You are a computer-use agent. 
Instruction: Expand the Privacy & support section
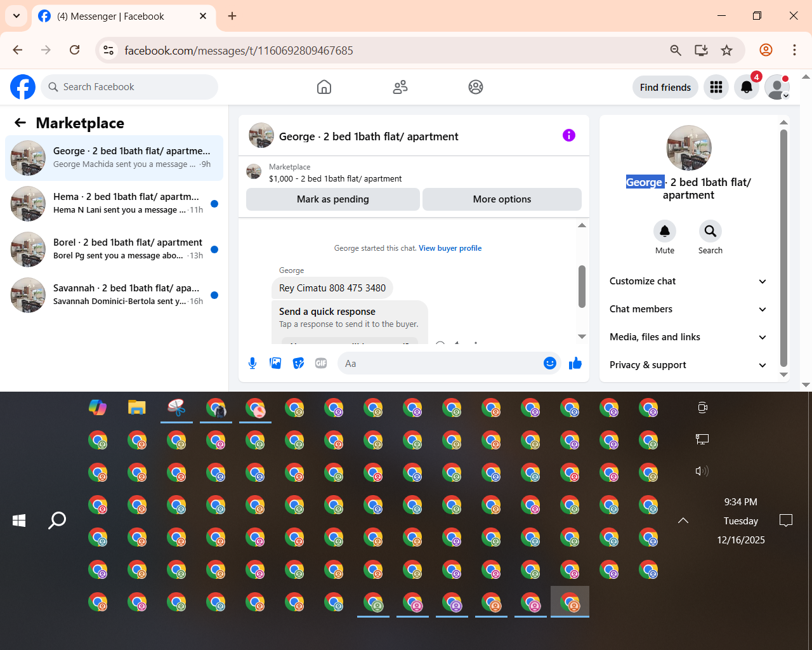point(688,365)
